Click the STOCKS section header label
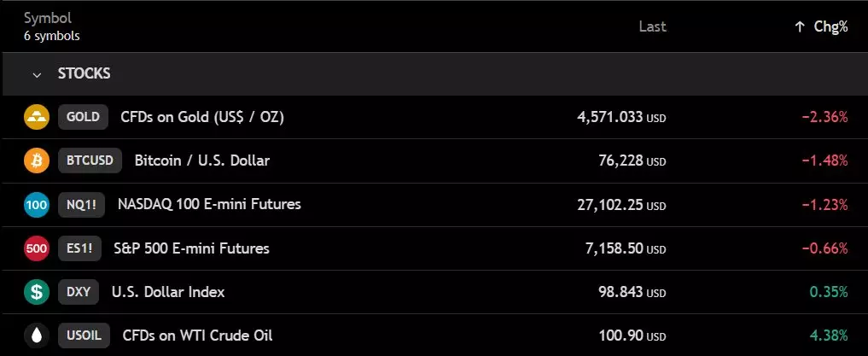The width and height of the screenshot is (868, 356). (x=84, y=74)
